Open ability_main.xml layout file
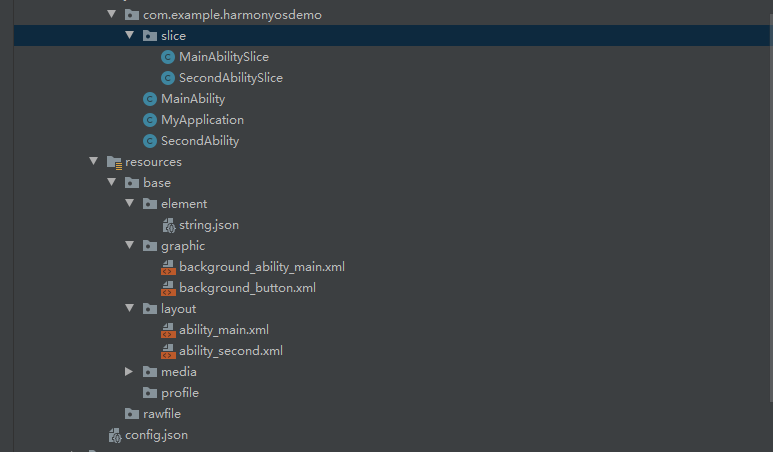The image size is (773, 452). [224, 330]
